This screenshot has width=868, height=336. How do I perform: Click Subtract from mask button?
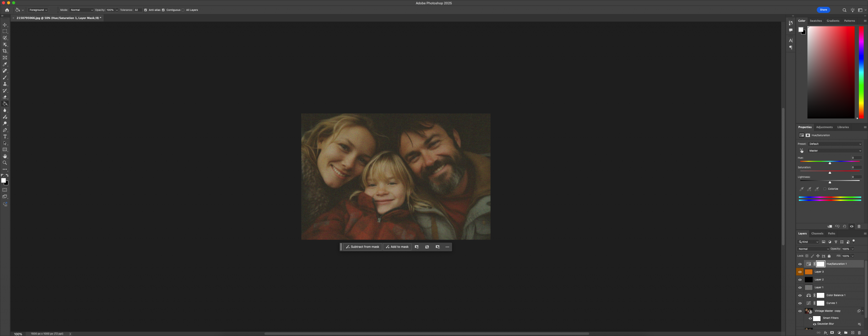(x=362, y=247)
